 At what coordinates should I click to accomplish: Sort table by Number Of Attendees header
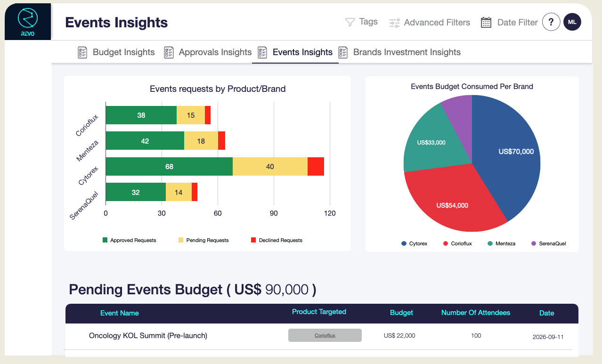pos(475,313)
